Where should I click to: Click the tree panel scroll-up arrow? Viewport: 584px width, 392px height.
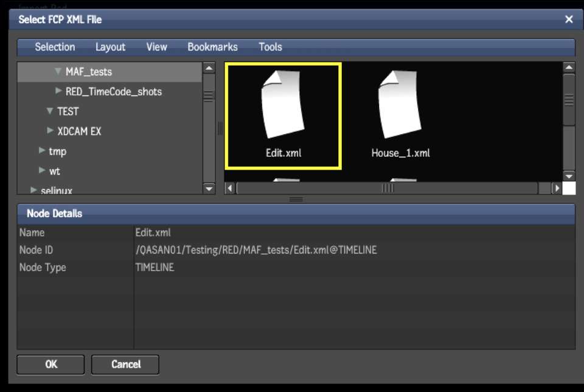[x=209, y=69]
